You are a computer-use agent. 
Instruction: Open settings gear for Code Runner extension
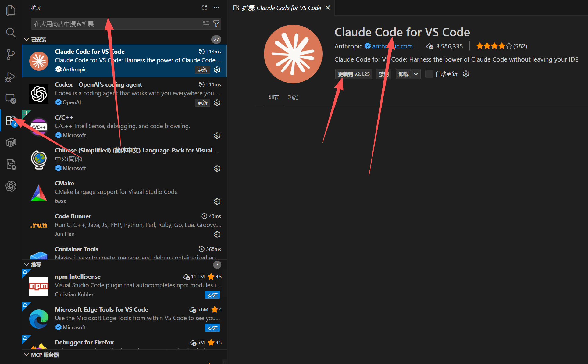click(x=217, y=234)
